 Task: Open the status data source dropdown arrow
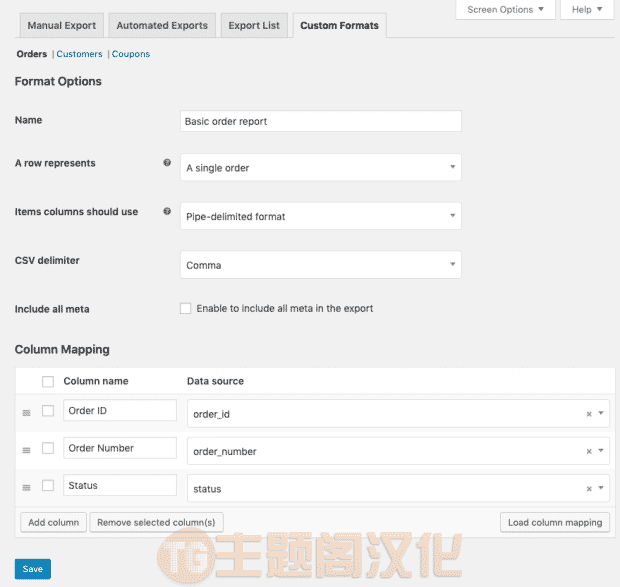coord(601,488)
